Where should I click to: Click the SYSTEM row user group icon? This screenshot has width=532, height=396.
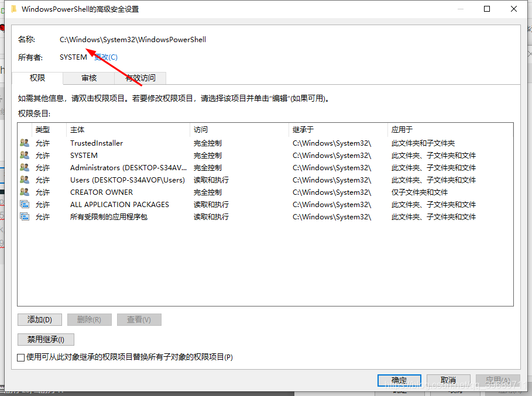25,155
